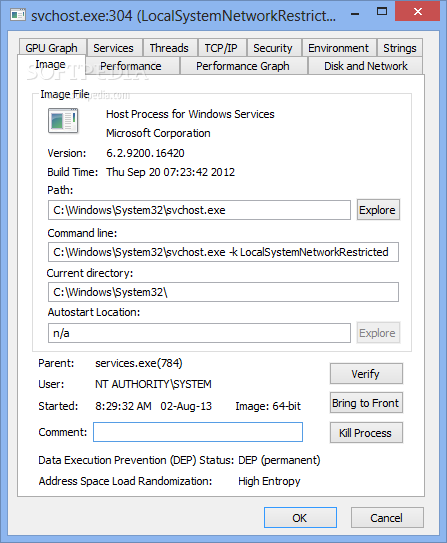
Task: Open the Threads tab
Action: (x=169, y=48)
